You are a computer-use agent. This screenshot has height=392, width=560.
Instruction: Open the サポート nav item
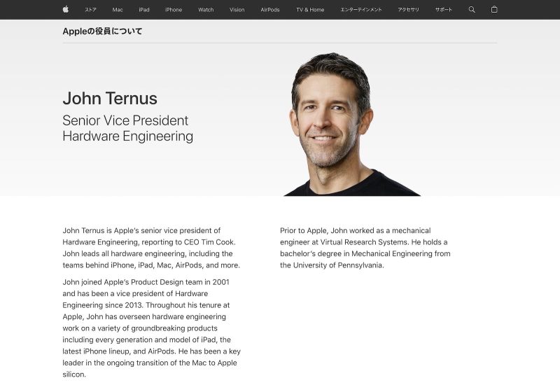[444, 10]
